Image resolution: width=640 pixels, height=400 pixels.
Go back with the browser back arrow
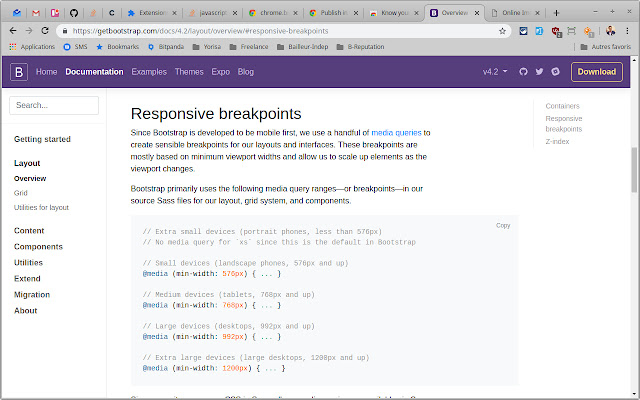[13, 31]
